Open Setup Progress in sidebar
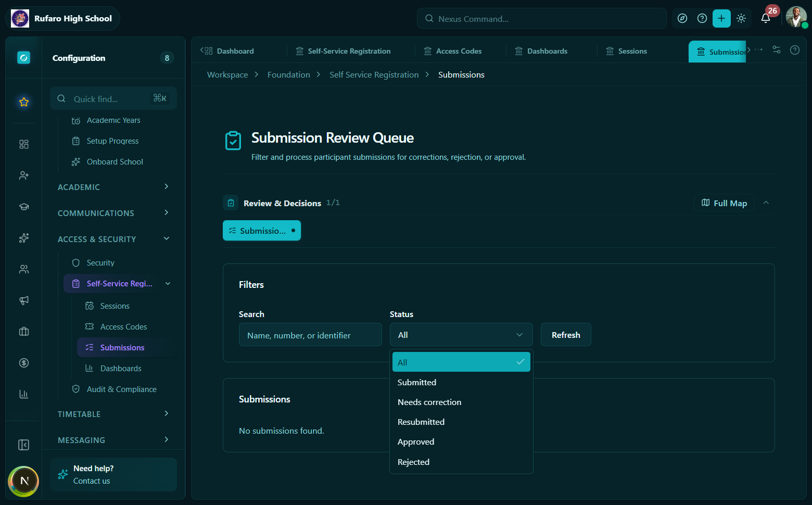This screenshot has height=505, width=812. [113, 141]
